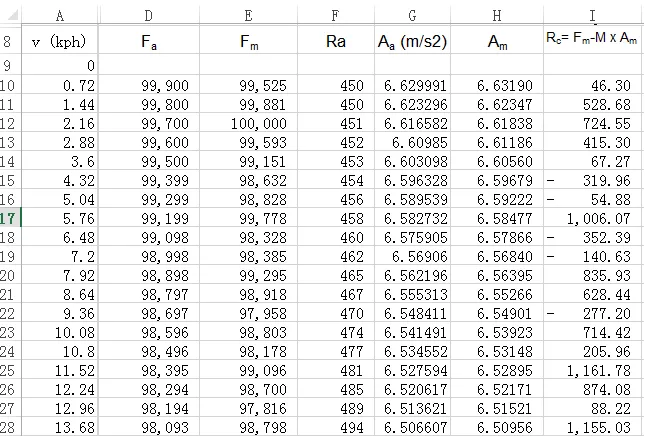The height and width of the screenshot is (436, 648).
Task: Click the 'v (kph)' header cell
Action: click(60, 41)
